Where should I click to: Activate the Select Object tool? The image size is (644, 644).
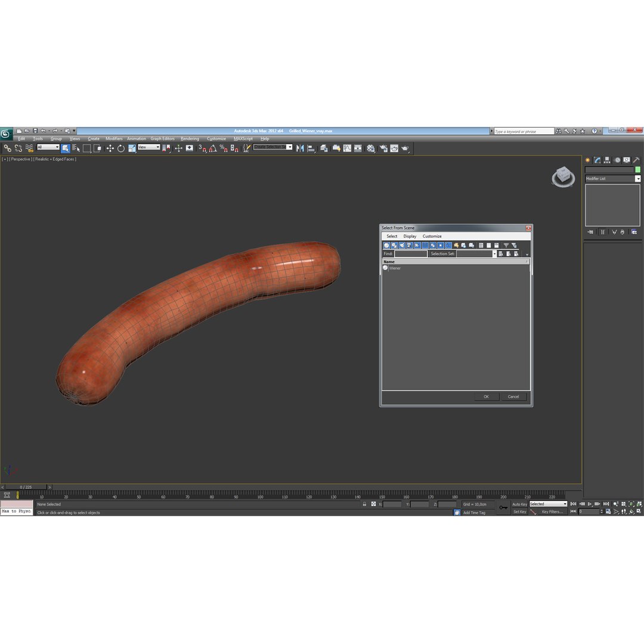point(66,148)
